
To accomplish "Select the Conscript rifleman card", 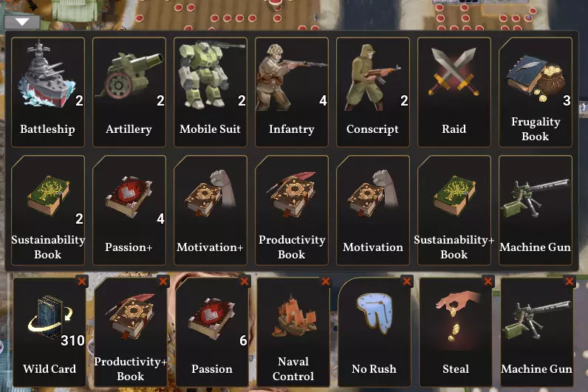I will [x=373, y=92].
